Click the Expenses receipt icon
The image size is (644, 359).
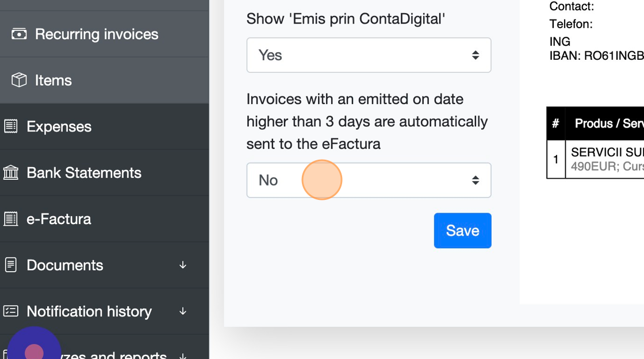[10, 126]
